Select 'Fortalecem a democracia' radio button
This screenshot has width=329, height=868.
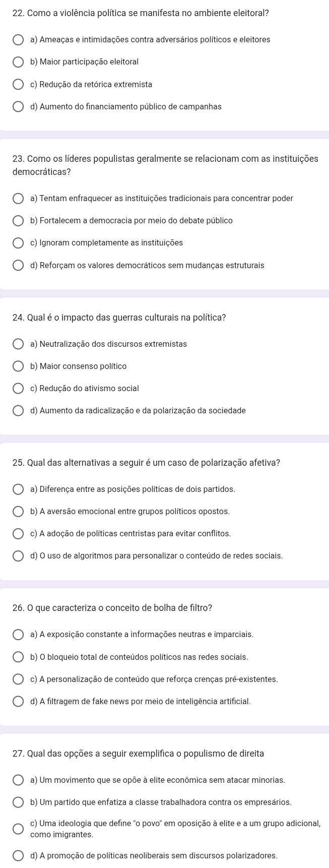(18, 221)
